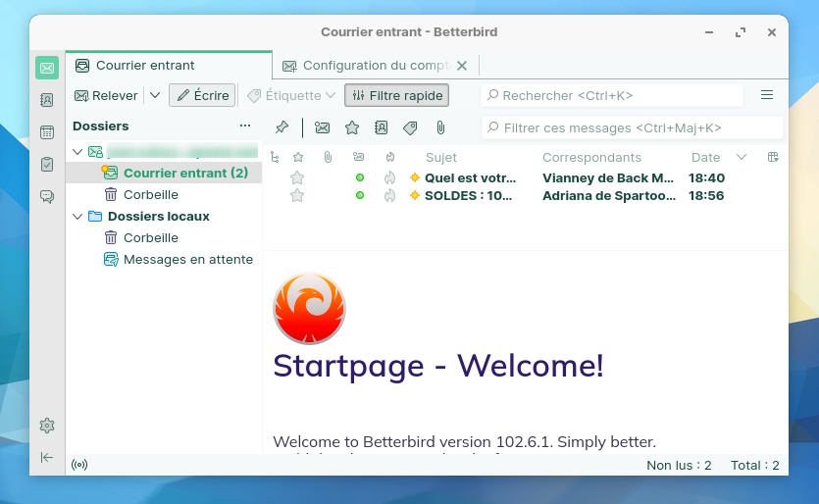Open the Tasks space in the sidebar
The width and height of the screenshot is (819, 504).
(46, 165)
